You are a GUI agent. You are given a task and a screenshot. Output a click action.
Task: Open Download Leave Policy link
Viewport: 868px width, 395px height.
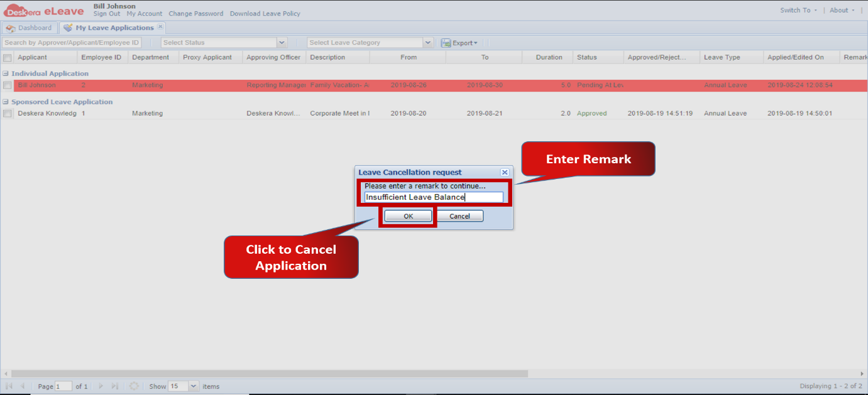point(265,13)
